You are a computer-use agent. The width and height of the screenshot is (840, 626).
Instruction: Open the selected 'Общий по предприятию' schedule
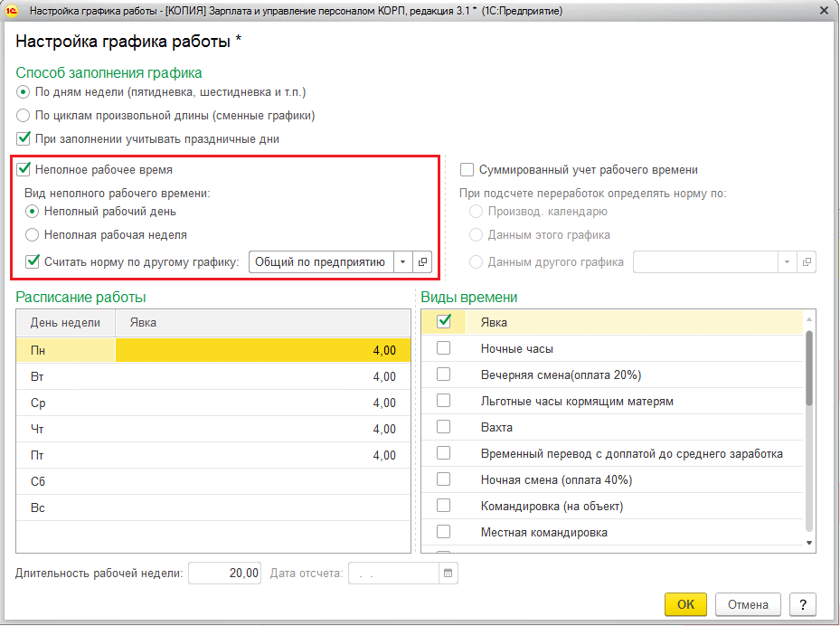click(x=422, y=262)
